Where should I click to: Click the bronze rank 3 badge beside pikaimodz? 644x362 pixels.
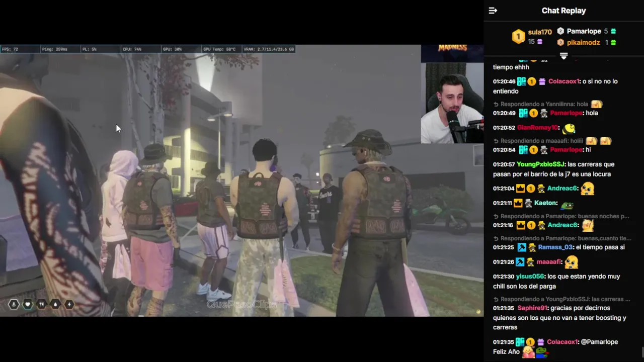[x=560, y=43]
